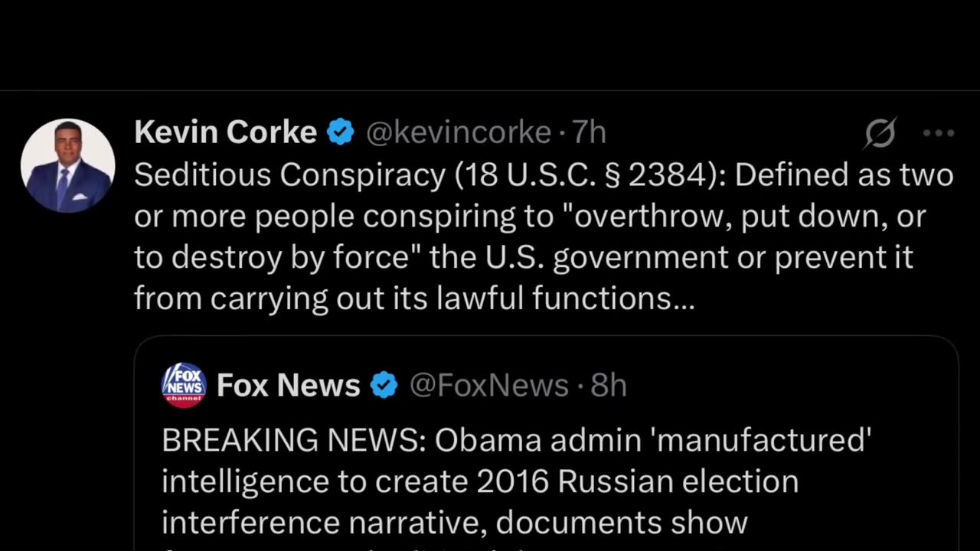Click the 7h post timestamp
980x551 pixels.
[590, 133]
